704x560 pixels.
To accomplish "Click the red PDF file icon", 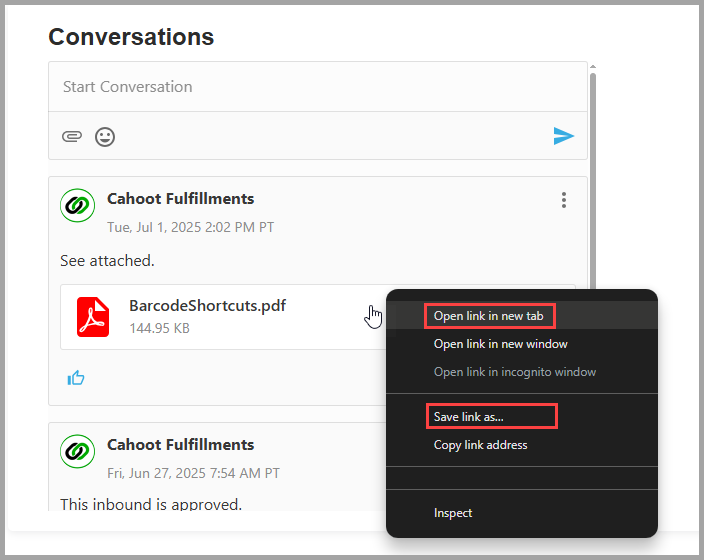I will tap(93, 317).
